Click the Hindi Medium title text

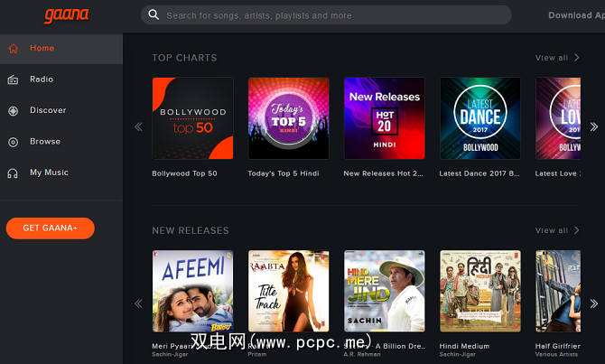point(464,346)
